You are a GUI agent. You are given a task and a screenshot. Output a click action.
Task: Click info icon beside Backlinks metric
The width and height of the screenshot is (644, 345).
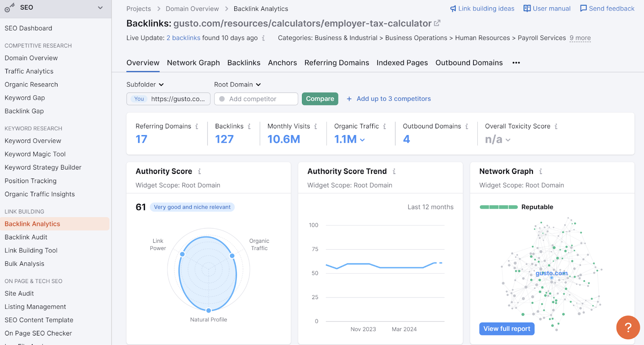[249, 126]
